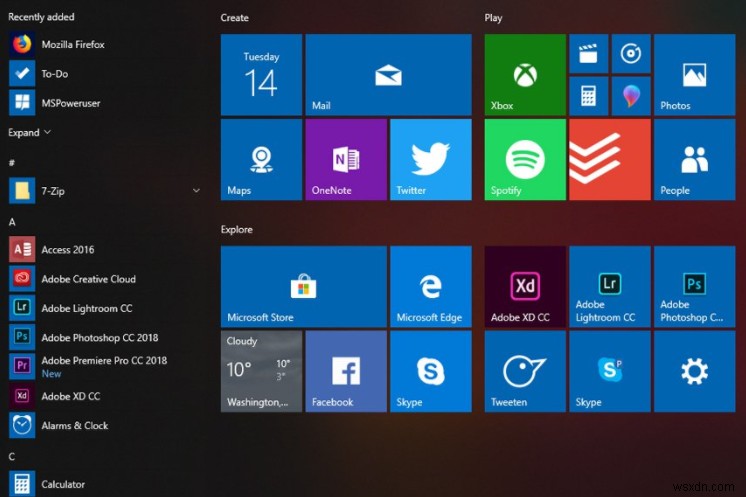Screen dimensions: 746x497
Task: Launch Adobe XD CC from app list
Action: pos(105,396)
